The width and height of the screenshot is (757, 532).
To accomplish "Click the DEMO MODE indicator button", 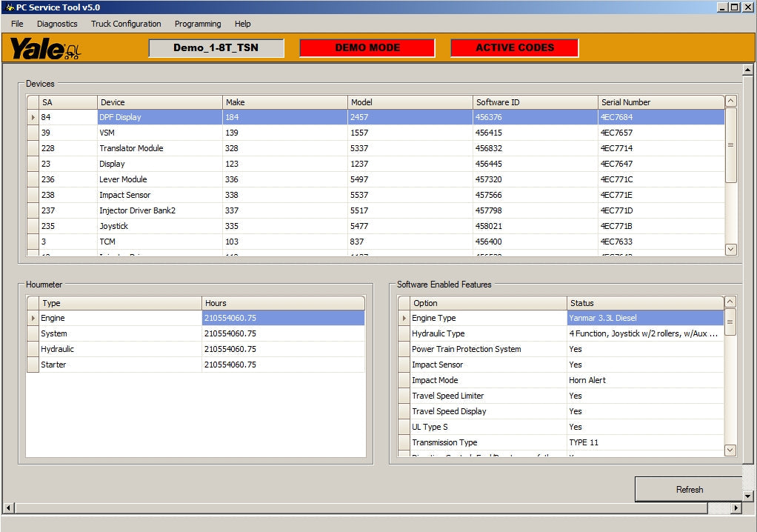I will pyautogui.click(x=367, y=48).
